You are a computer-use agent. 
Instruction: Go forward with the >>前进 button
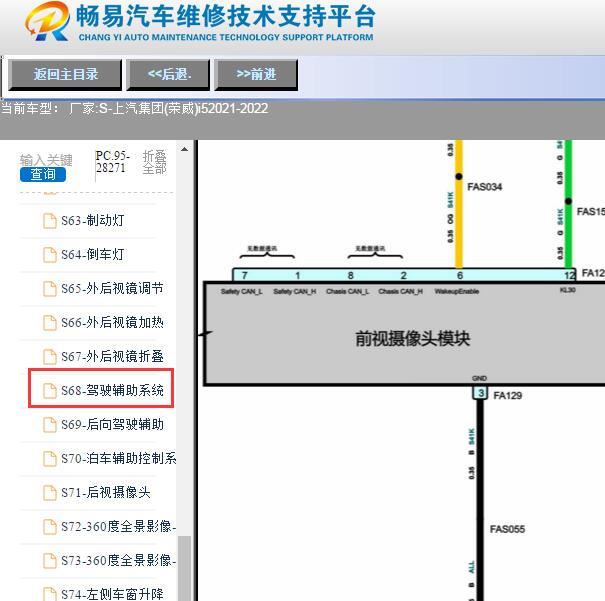(256, 75)
